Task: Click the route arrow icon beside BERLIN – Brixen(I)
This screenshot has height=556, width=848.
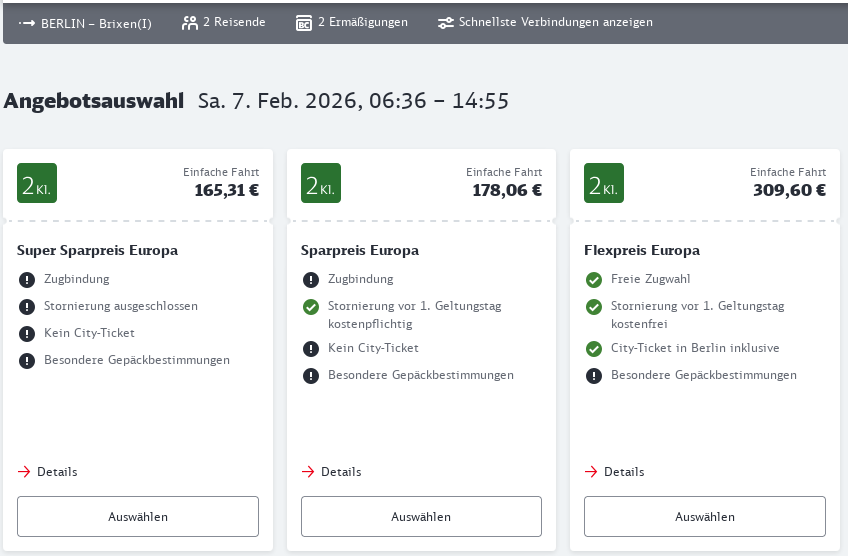Action: (x=27, y=23)
